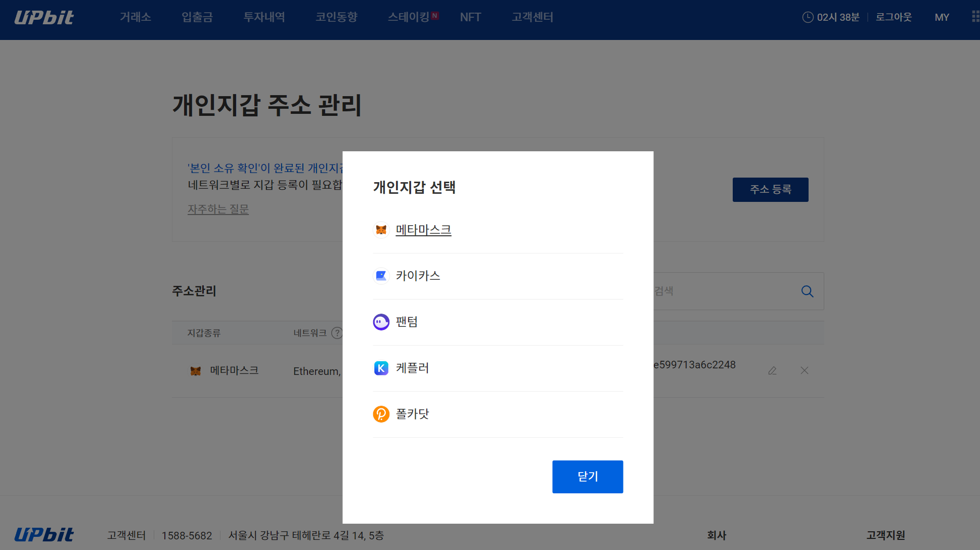The image size is (980, 550).
Task: Choose the Keplr wallet icon
Action: click(x=381, y=368)
